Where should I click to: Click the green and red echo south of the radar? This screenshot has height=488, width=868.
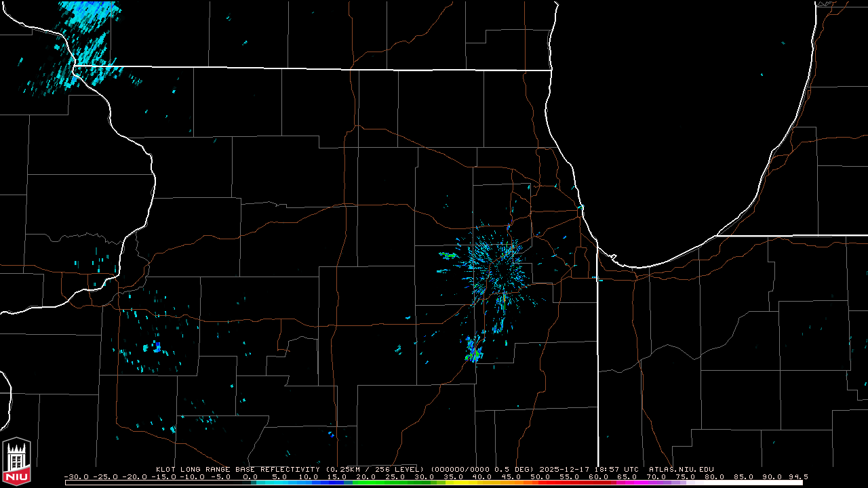point(474,354)
